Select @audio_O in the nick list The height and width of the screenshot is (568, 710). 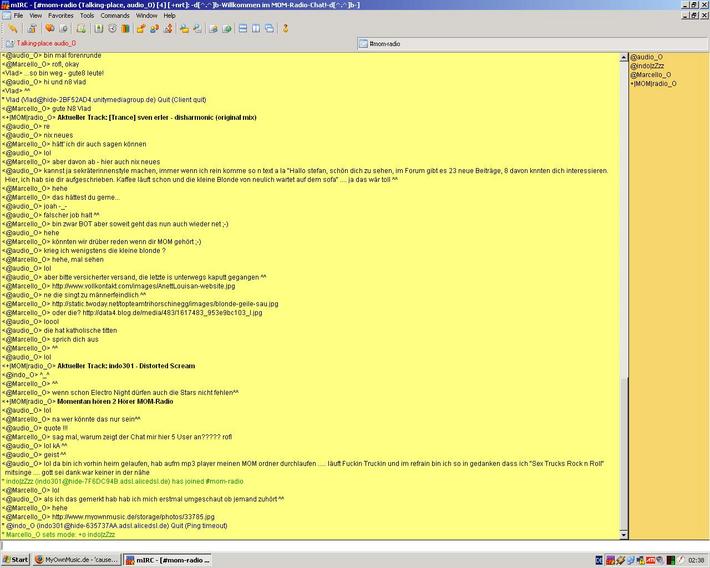click(646, 57)
